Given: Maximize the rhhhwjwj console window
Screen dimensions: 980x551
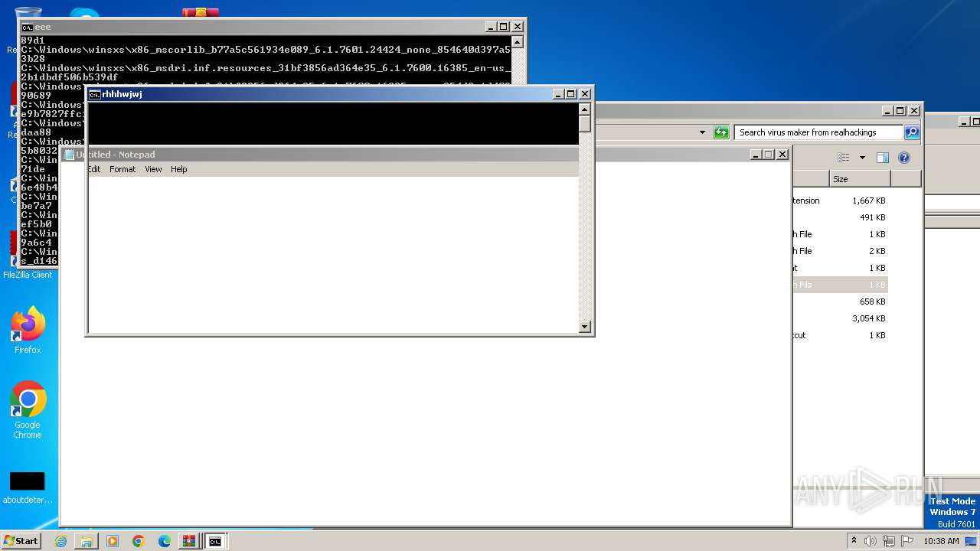Looking at the screenshot, I should [x=570, y=94].
